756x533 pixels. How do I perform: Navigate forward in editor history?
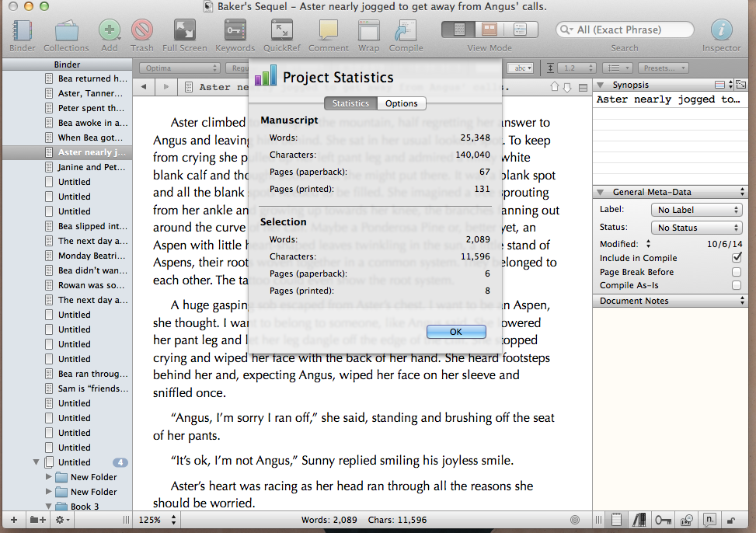point(165,87)
